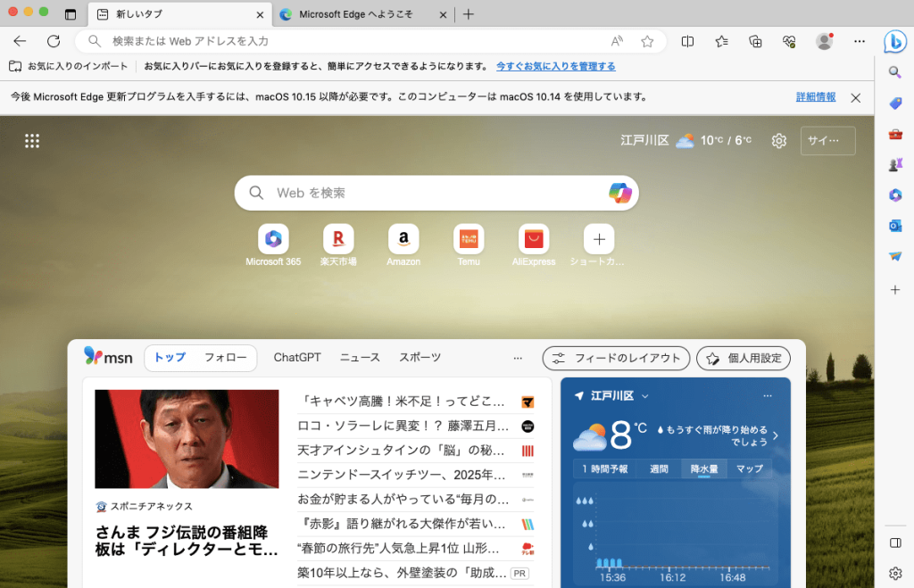914x588 pixels.
Task: Add a sidebar app with the plus icon
Action: [x=895, y=290]
